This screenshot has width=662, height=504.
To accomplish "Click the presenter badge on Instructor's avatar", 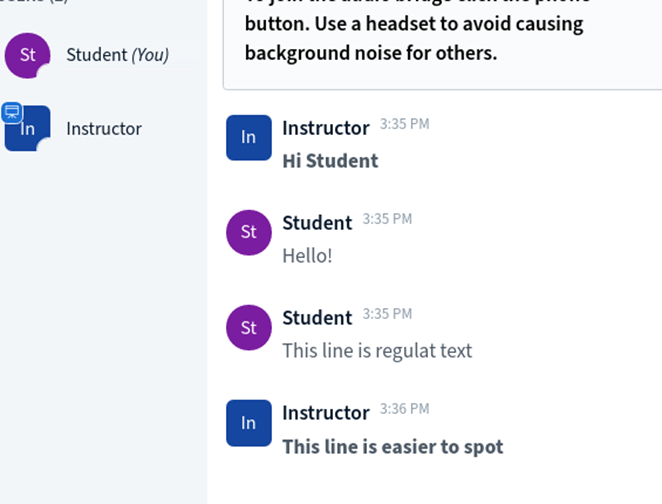I will click(12, 112).
